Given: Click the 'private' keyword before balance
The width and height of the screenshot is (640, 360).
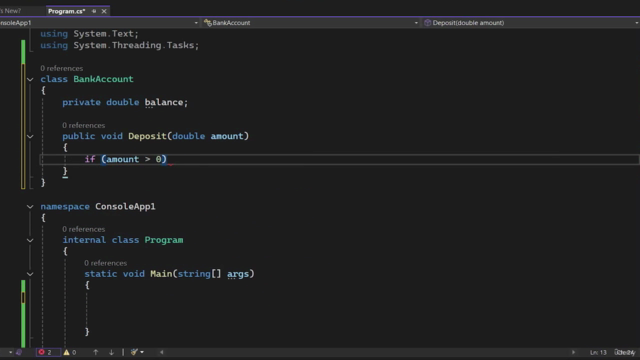Looking at the screenshot, I should pyautogui.click(x=81, y=102).
